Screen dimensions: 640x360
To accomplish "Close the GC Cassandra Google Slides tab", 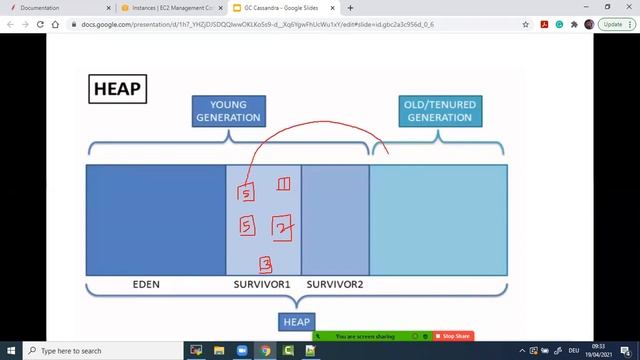I will (333, 8).
